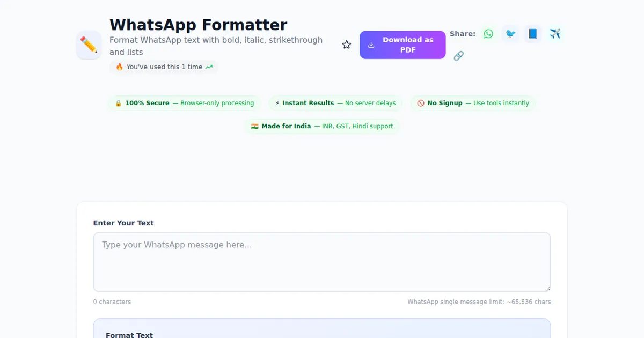The width and height of the screenshot is (644, 338).
Task: Click the fire icon in usage badge
Action: click(x=120, y=67)
